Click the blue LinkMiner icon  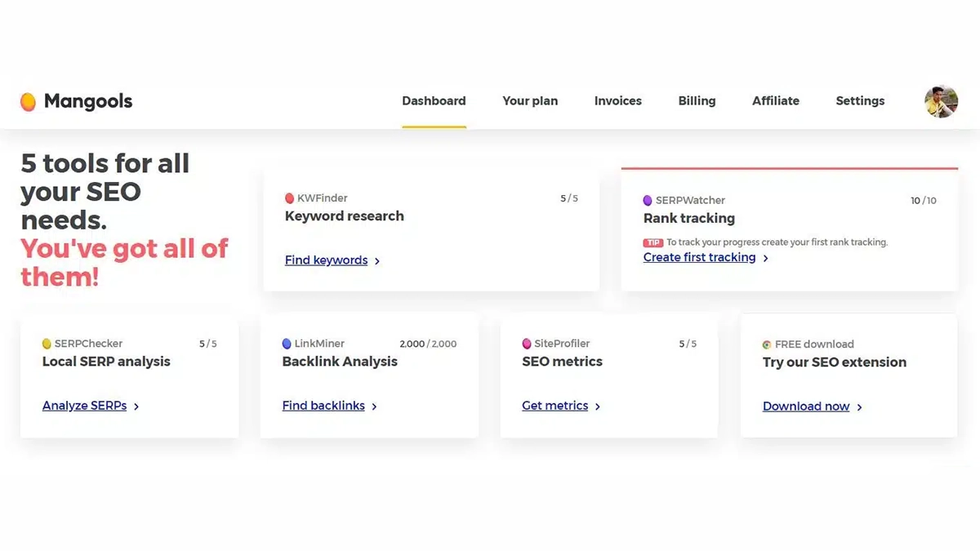[x=287, y=344]
